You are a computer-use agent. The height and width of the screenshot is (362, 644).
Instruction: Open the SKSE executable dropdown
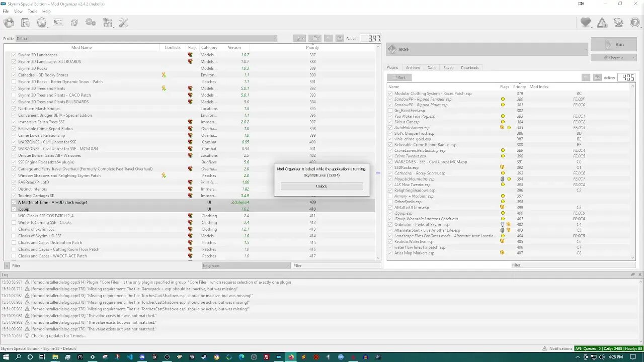(487, 49)
